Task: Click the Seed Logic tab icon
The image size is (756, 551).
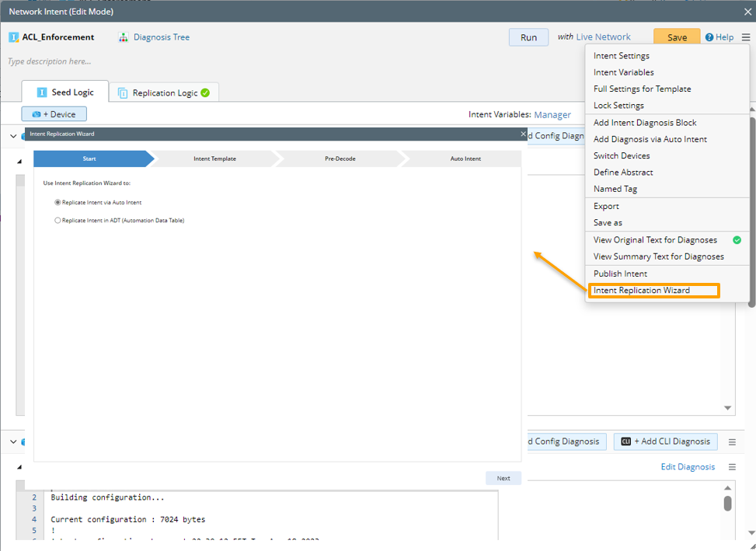Action: [x=42, y=92]
